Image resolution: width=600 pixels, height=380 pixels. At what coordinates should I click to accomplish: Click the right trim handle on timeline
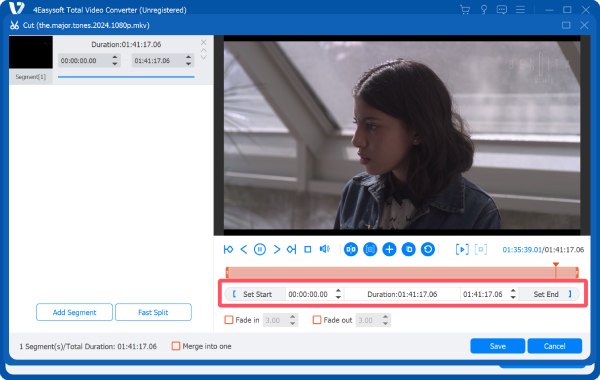click(x=577, y=272)
